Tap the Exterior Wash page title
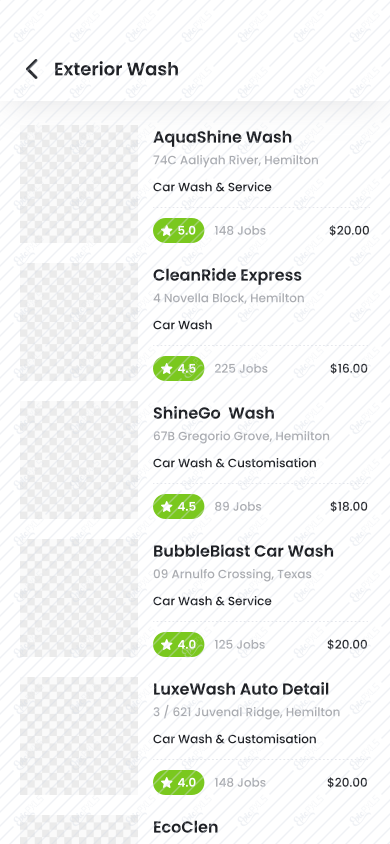 pyautogui.click(x=116, y=69)
